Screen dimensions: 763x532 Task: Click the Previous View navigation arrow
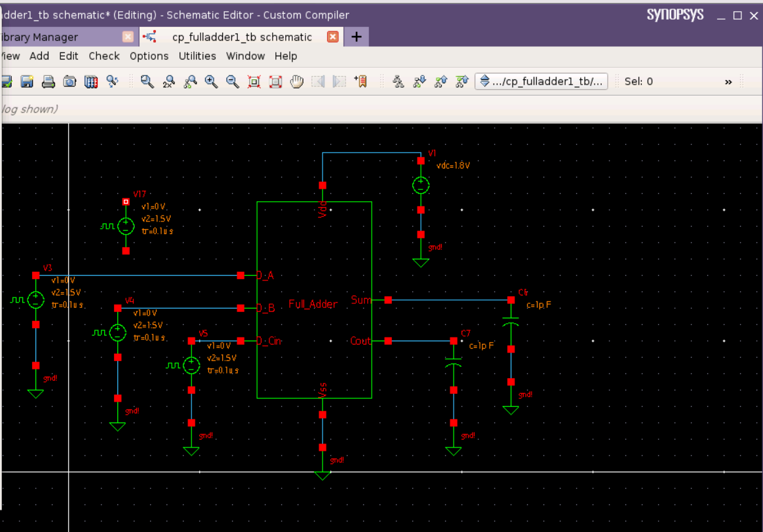318,81
